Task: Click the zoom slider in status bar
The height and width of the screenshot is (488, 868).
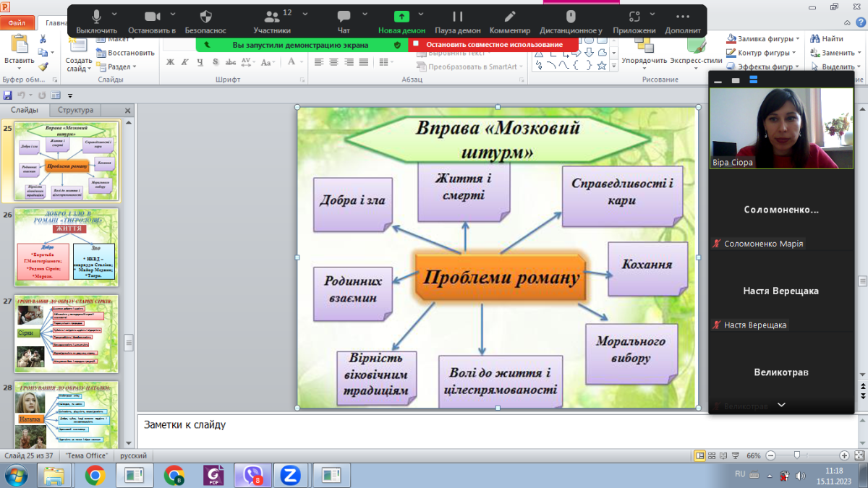Action: coord(796,456)
